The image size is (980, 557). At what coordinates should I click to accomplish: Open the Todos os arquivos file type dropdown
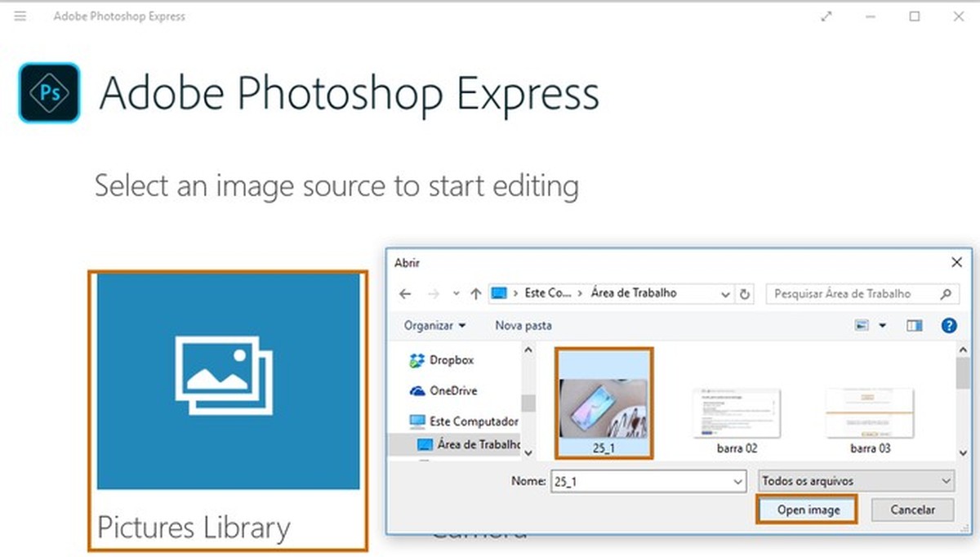point(854,481)
